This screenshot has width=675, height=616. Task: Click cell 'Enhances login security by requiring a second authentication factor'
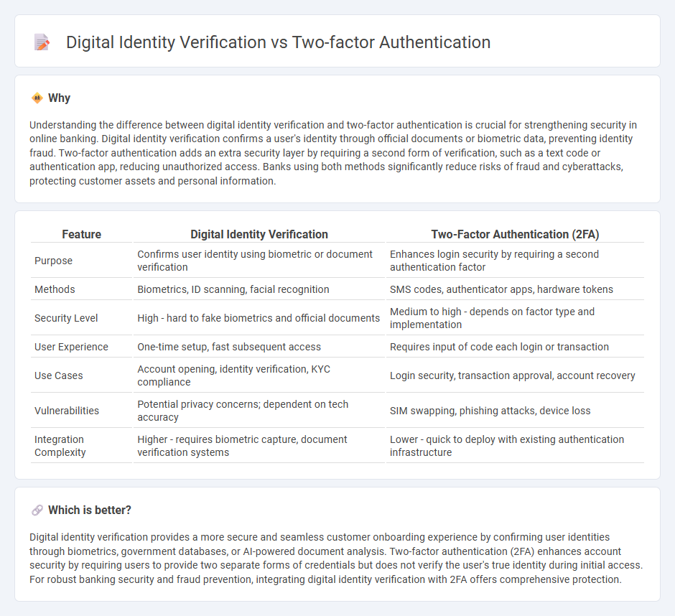tap(515, 261)
